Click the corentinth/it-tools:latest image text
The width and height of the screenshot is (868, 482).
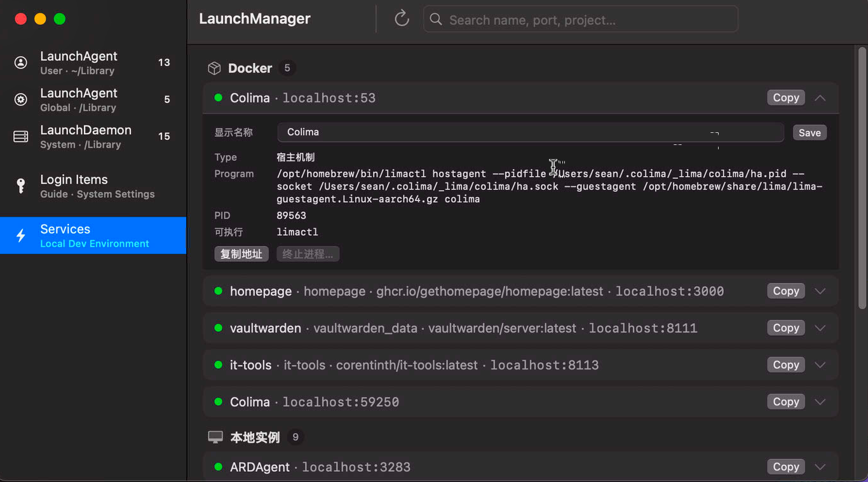click(407, 365)
